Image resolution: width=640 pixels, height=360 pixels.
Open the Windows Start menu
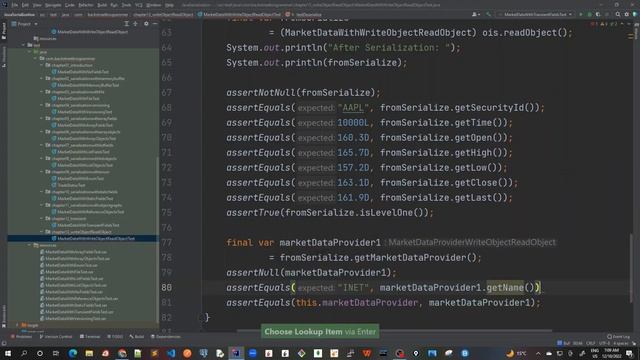7,353
